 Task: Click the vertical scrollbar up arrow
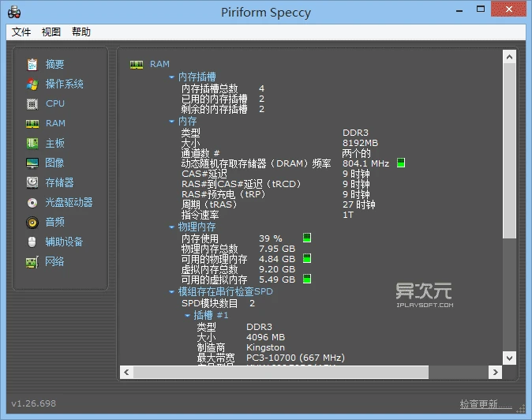click(x=509, y=58)
